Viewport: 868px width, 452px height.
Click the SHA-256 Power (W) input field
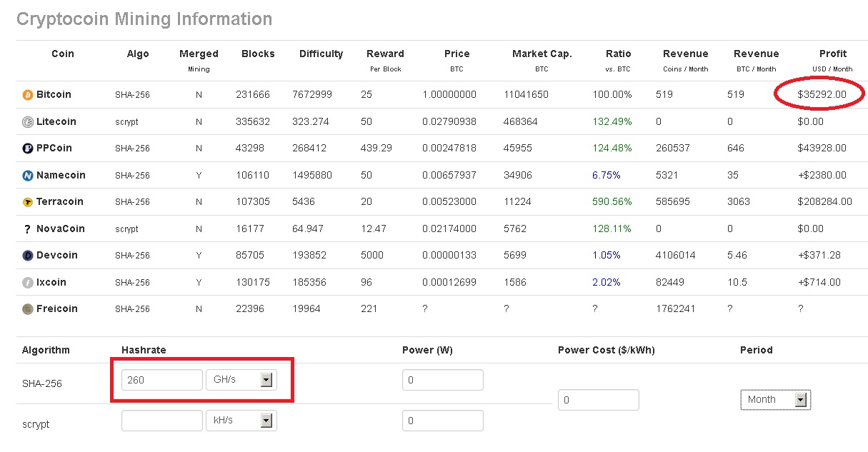tap(443, 380)
